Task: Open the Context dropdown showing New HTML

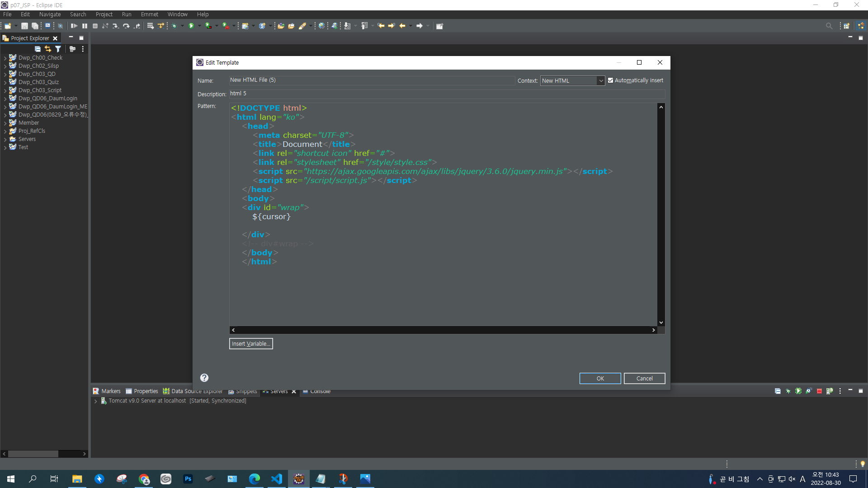Action: [x=572, y=80]
